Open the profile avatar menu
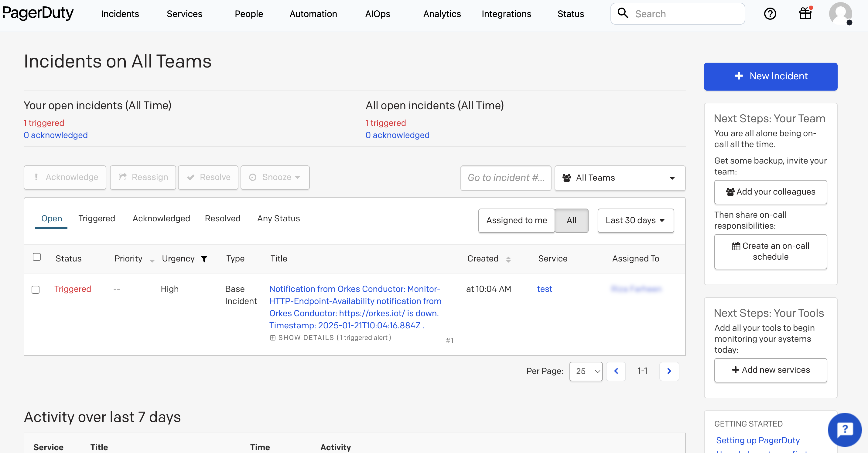Viewport: 868px width, 453px height. 841,14
